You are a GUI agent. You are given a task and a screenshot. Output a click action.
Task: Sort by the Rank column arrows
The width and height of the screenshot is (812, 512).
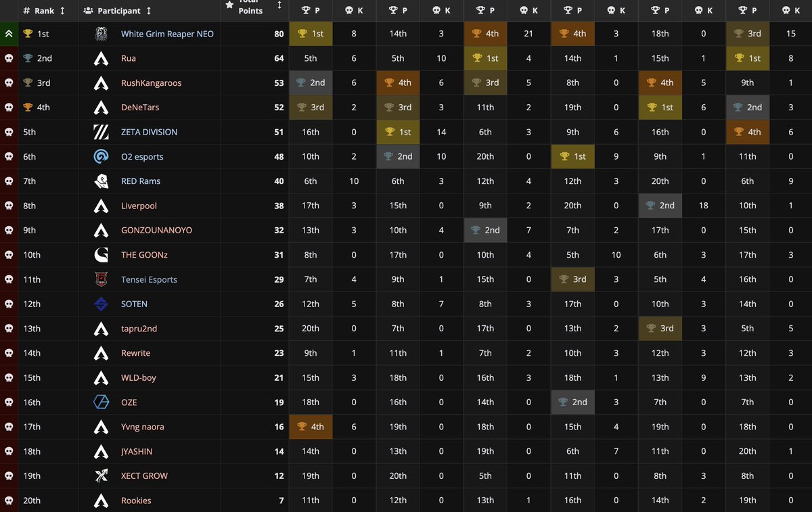(63, 11)
